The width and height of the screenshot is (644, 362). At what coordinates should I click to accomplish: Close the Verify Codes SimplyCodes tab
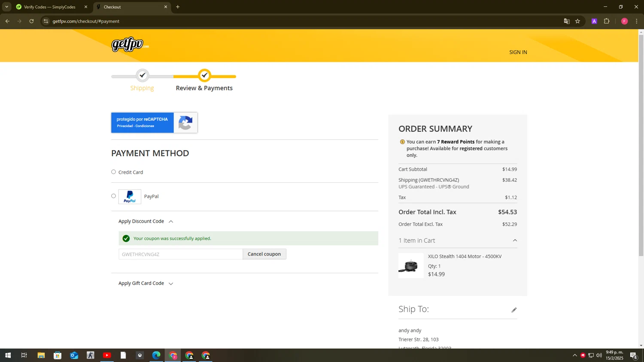(85, 7)
